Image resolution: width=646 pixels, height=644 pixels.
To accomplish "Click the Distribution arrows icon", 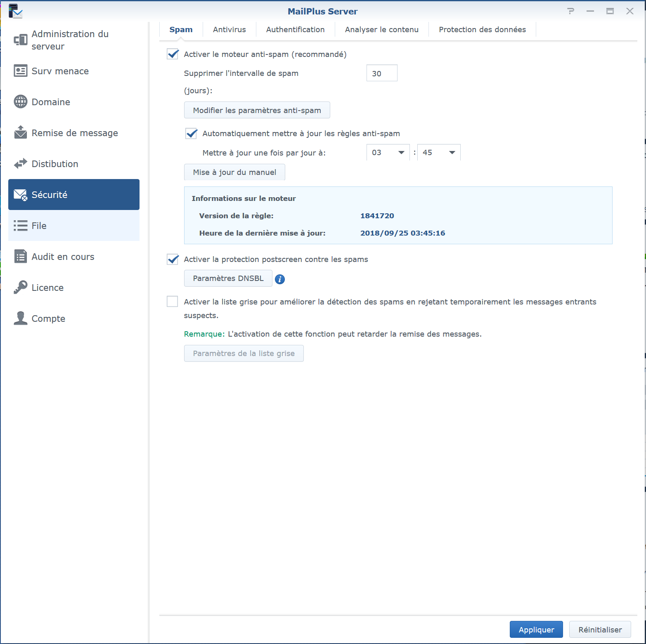I will click(20, 164).
